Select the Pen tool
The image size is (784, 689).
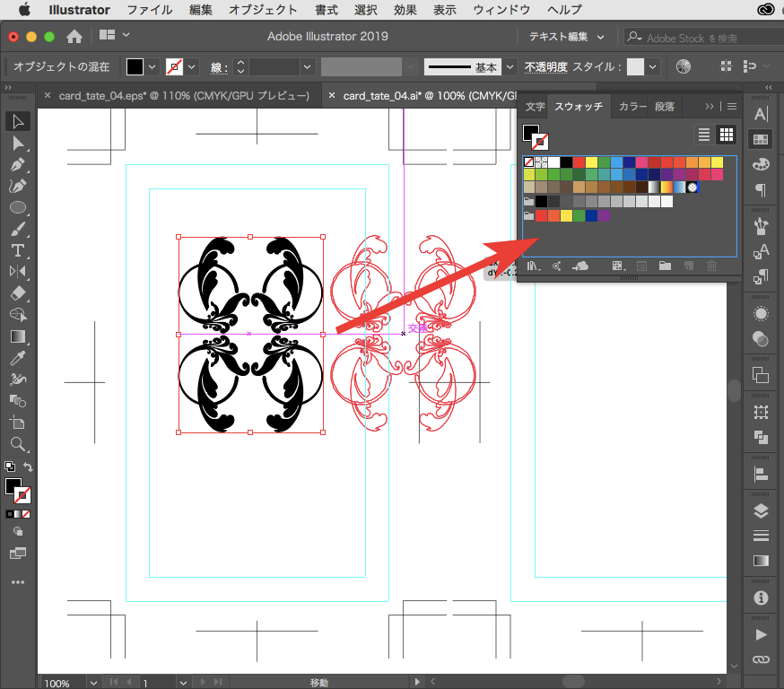(x=17, y=165)
